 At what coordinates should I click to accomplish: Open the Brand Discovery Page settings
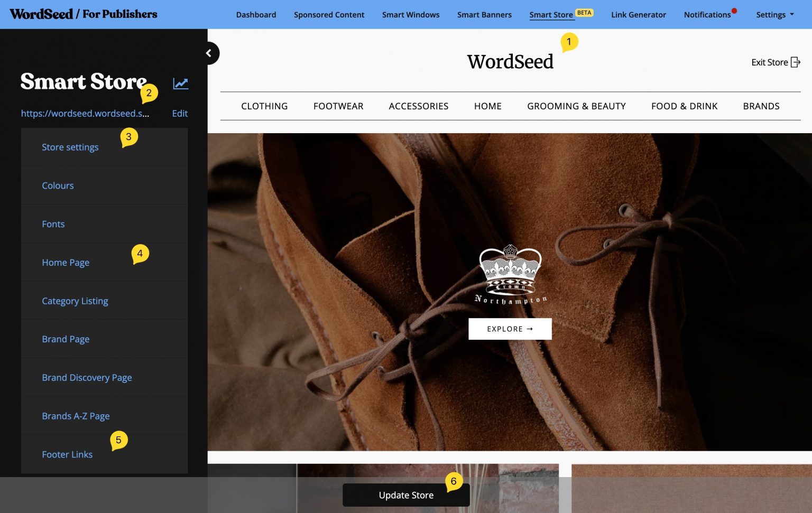(87, 377)
